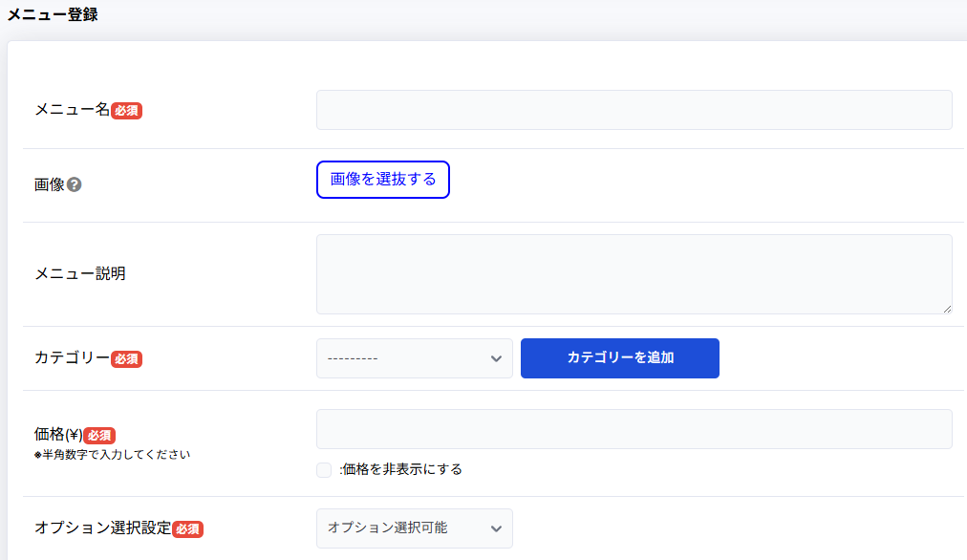Click the メニュー説明 field label

79,273
